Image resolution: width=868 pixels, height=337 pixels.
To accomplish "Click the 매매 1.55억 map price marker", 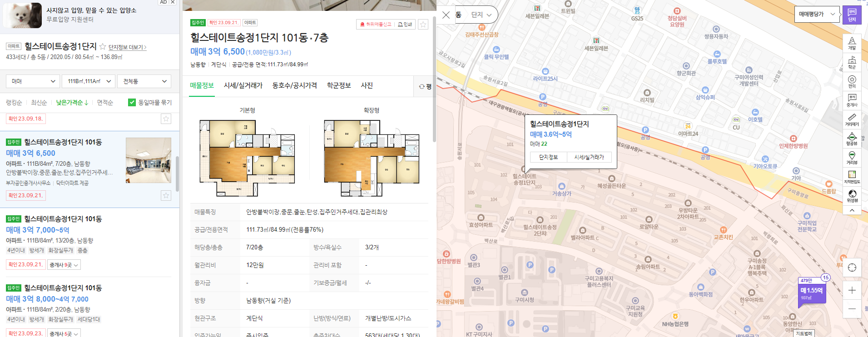I will click(812, 291).
